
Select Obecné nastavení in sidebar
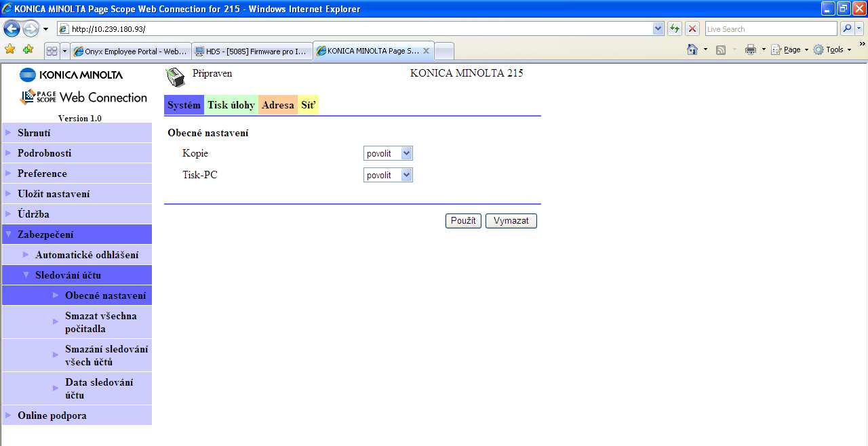[77, 296]
